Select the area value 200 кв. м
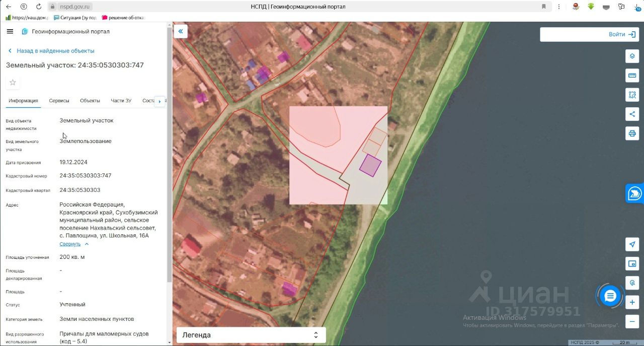This screenshot has height=346, width=644. (72, 257)
